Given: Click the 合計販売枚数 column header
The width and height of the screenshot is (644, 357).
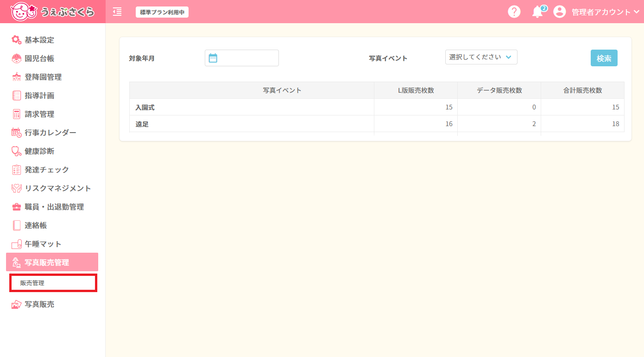Looking at the screenshot, I should tap(583, 90).
